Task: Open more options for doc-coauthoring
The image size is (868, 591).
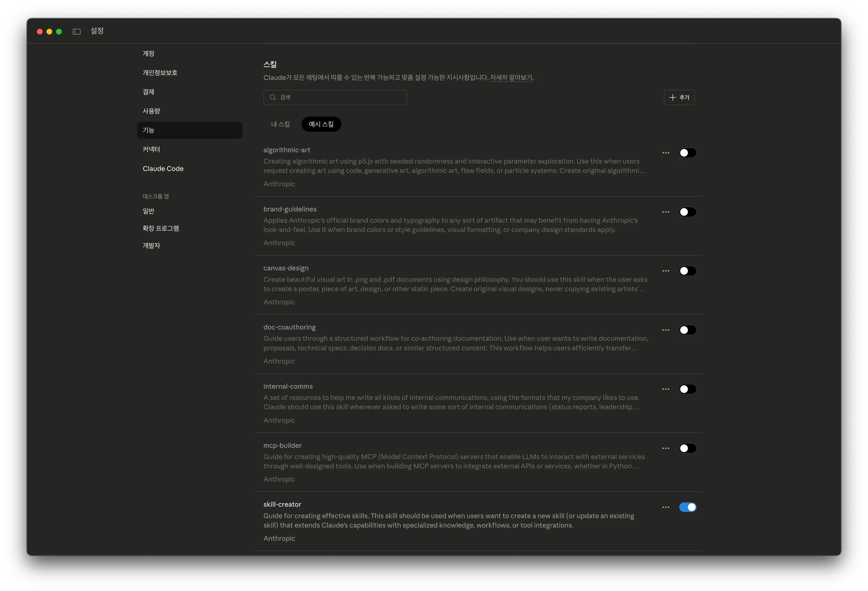Action: point(666,330)
